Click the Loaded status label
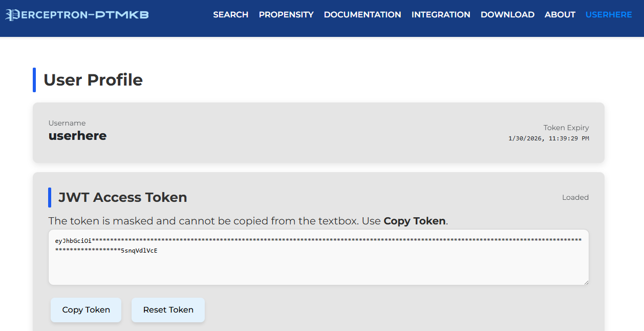This screenshot has width=644, height=331. [575, 197]
